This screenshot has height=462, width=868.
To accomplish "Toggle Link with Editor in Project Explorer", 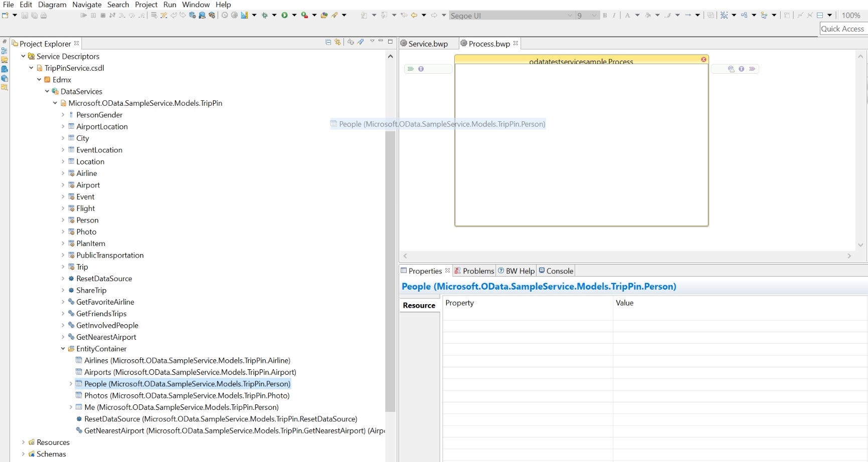I will [338, 42].
